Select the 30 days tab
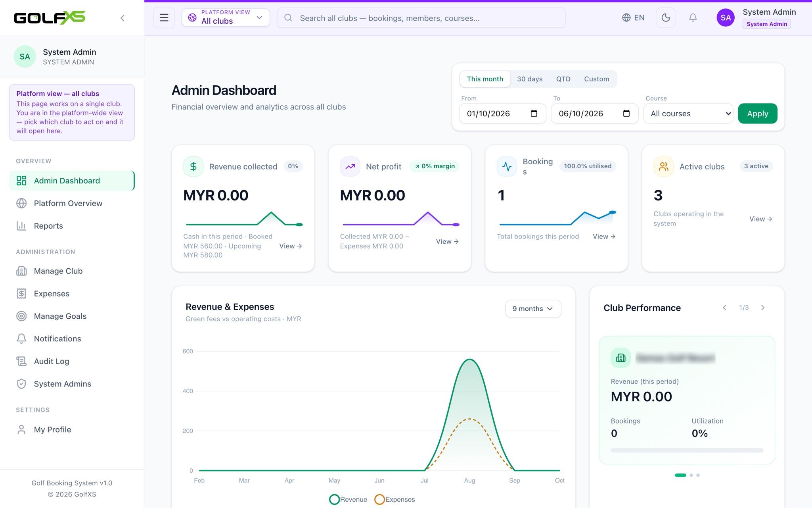Image resolution: width=812 pixels, height=508 pixels. [530, 79]
